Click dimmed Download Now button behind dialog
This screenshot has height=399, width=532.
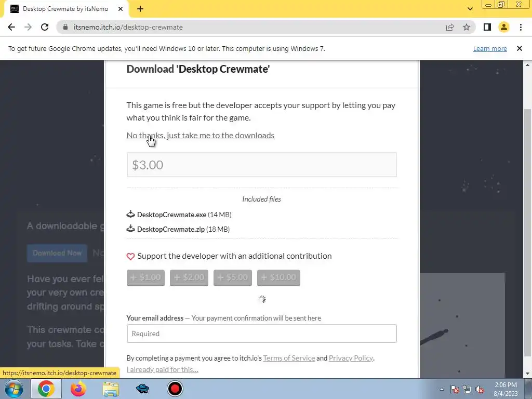pos(57,253)
